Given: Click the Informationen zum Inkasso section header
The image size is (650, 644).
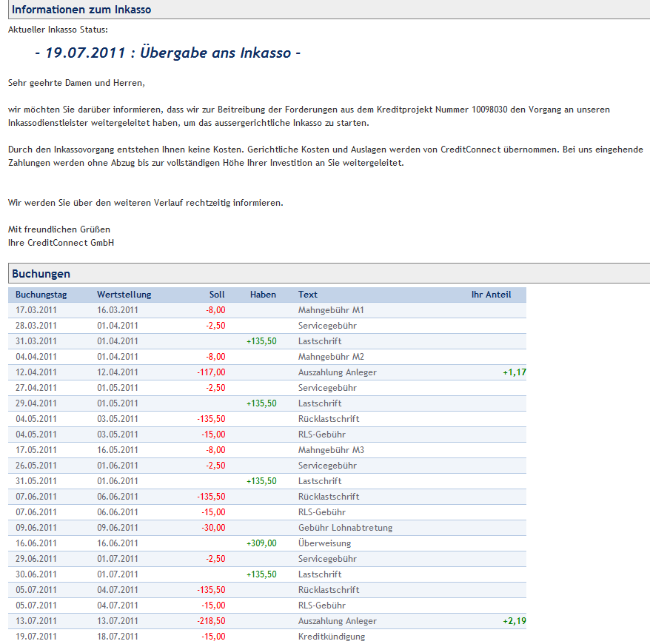Looking at the screenshot, I should (x=81, y=10).
